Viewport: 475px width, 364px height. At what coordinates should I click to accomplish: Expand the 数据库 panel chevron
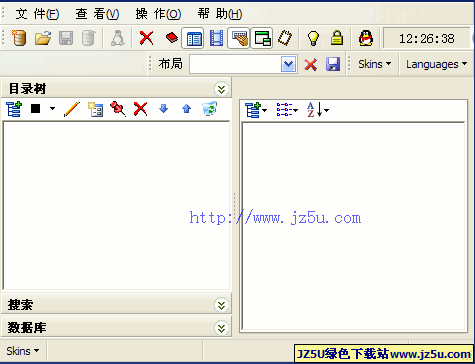tap(221, 328)
